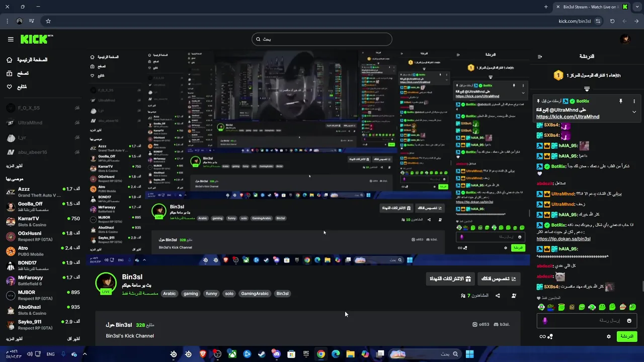Reload the page
The image size is (644, 362).
[x=612, y=21]
